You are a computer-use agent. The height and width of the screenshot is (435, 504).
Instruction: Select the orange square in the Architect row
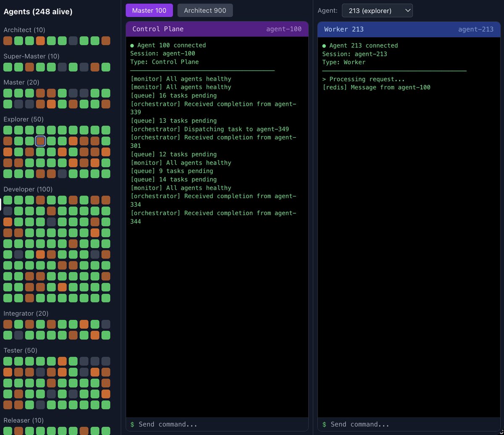(40, 41)
